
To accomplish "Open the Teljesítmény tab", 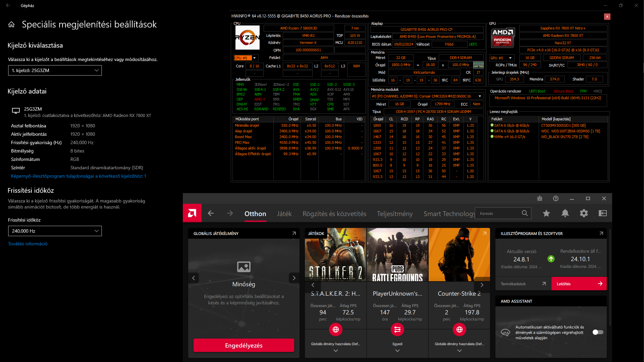I will 395,214.
